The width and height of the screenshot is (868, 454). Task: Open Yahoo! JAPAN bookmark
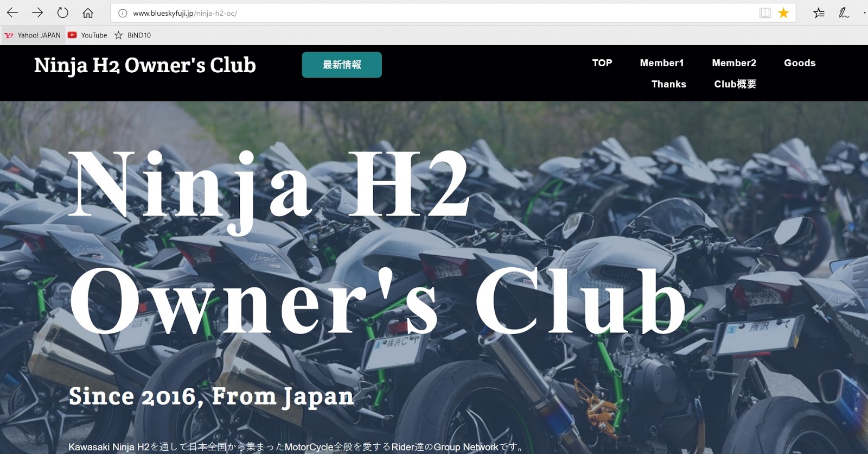(33, 35)
